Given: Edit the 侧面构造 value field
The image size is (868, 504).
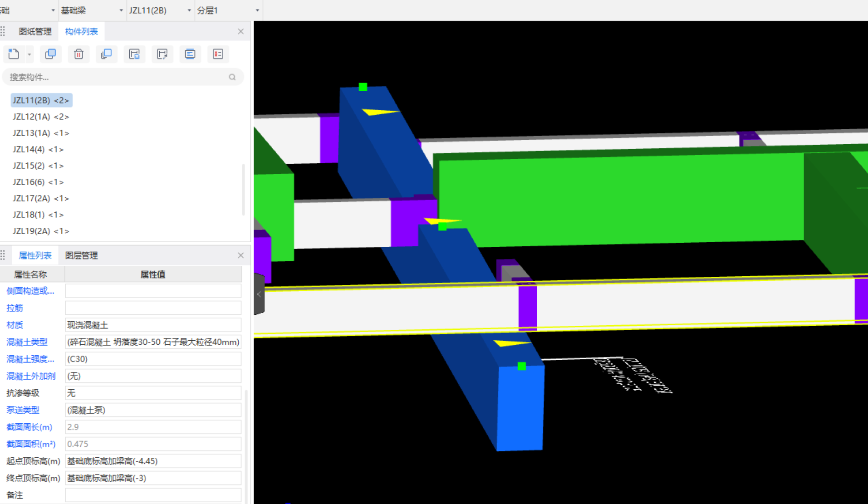Looking at the screenshot, I should coord(153,291).
